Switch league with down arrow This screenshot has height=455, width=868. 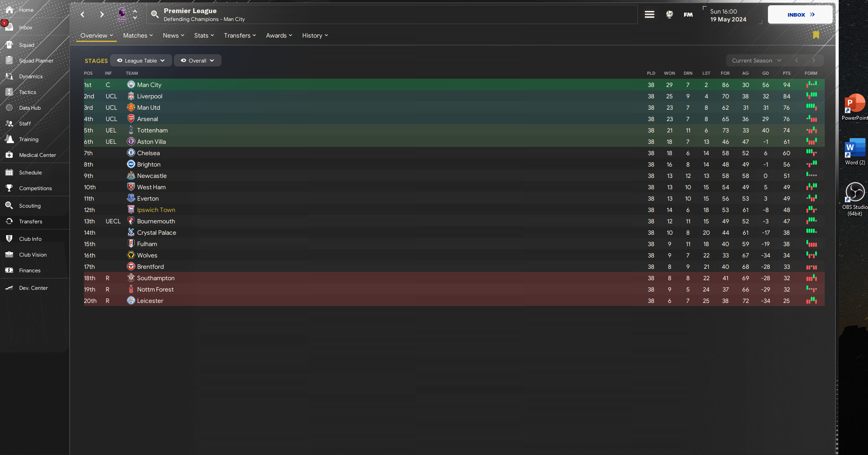point(135,18)
